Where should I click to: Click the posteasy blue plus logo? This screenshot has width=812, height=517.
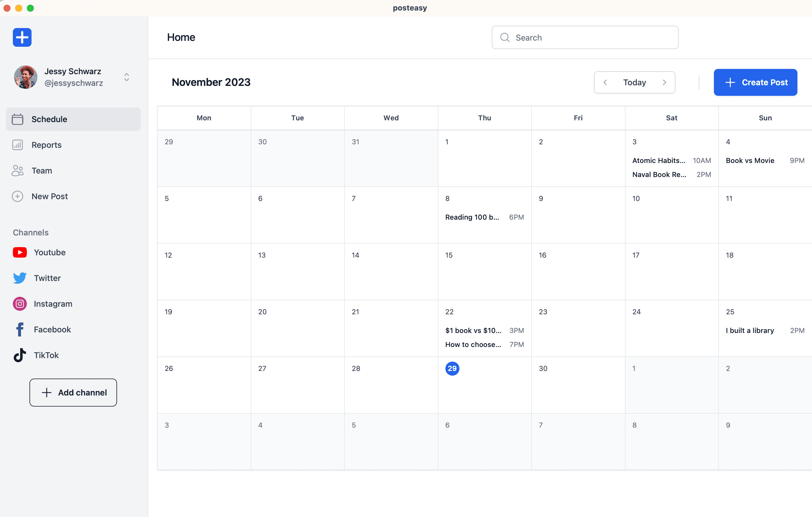pos(22,37)
